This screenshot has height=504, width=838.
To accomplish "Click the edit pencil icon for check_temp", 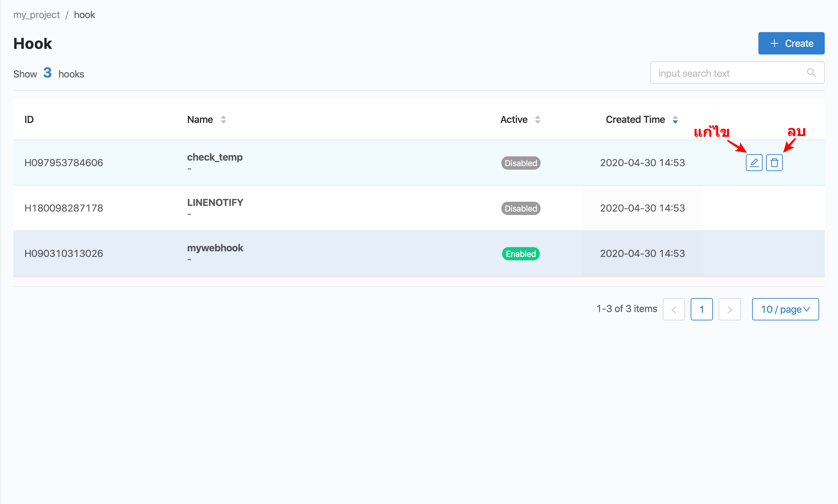I will (x=754, y=163).
